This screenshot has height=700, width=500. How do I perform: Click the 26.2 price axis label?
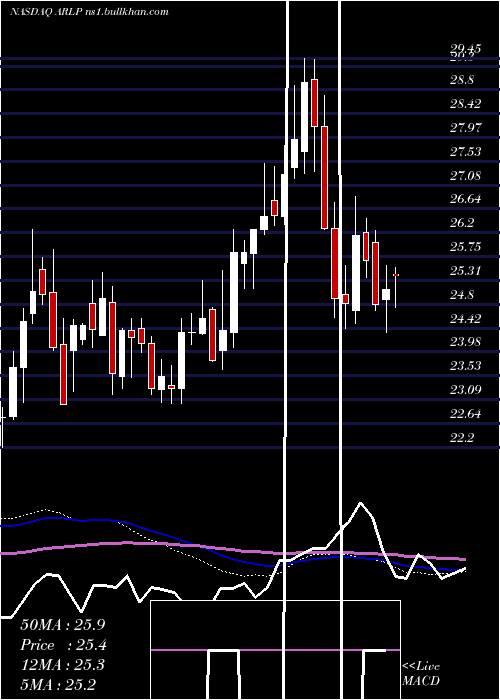coord(462,223)
